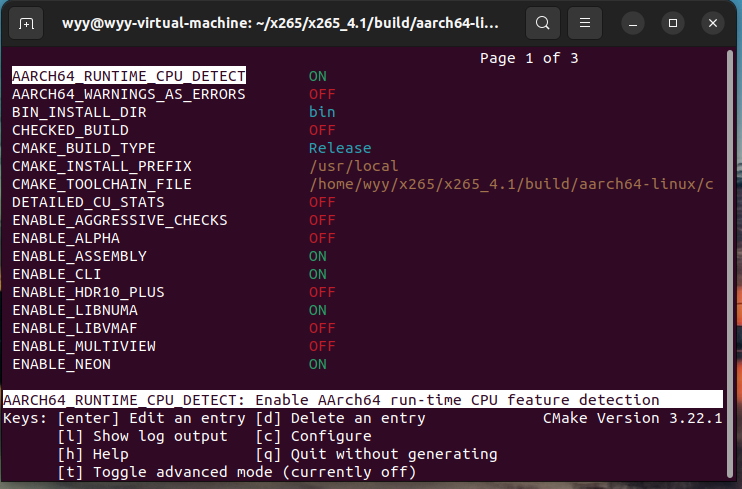Select the CMAKE_INSTALL_PREFIX /usr/local value
Screen dimensions: 742x489
click(x=353, y=166)
